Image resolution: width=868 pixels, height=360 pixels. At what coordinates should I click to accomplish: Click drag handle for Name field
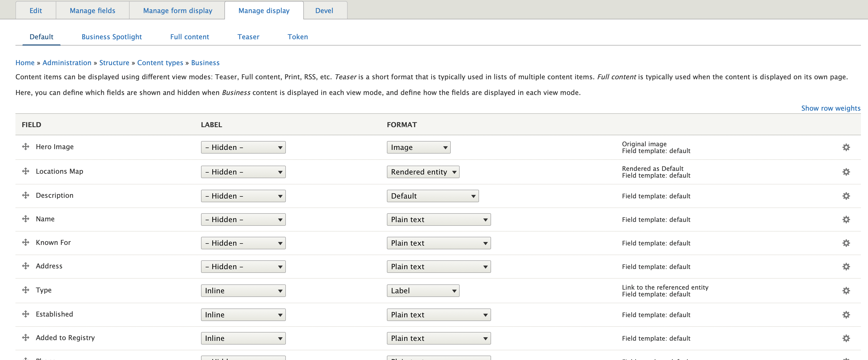coord(26,219)
